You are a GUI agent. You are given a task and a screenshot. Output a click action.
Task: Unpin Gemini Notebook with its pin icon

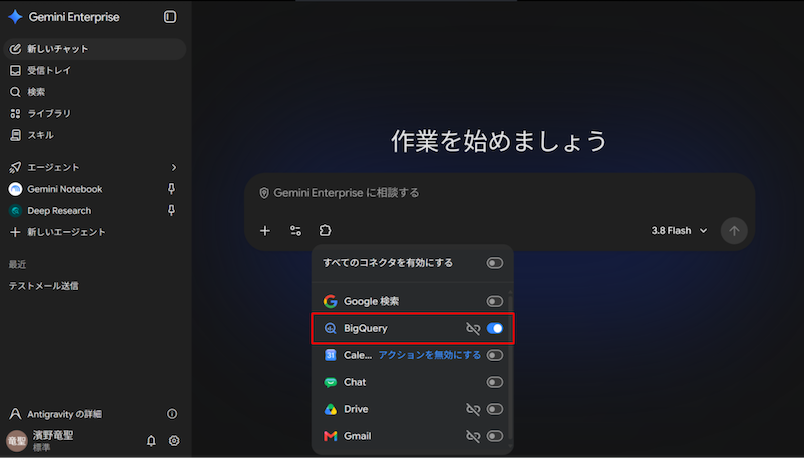171,189
